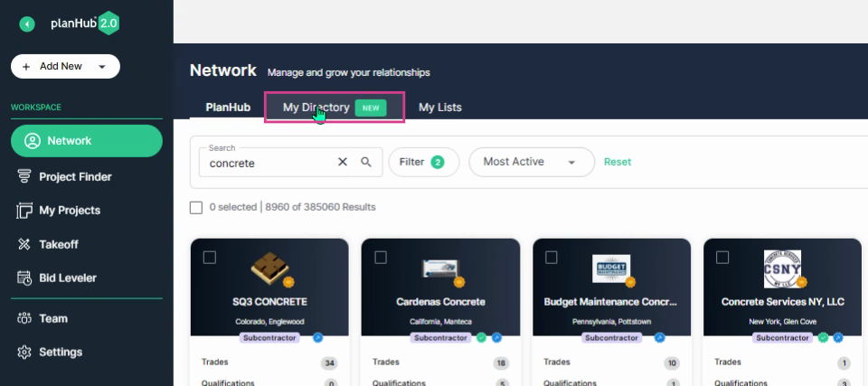
Task: Switch to the PlanHub tab
Action: click(228, 108)
